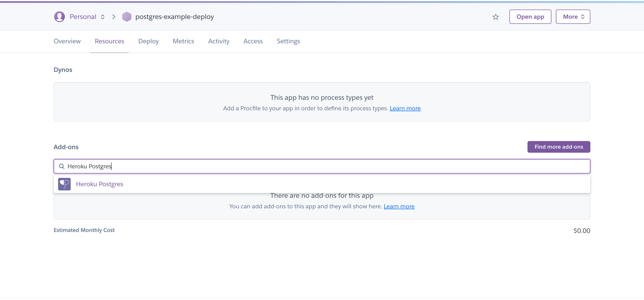Go to the Overview tab
Screen dimensions: 644x300
tap(67, 41)
